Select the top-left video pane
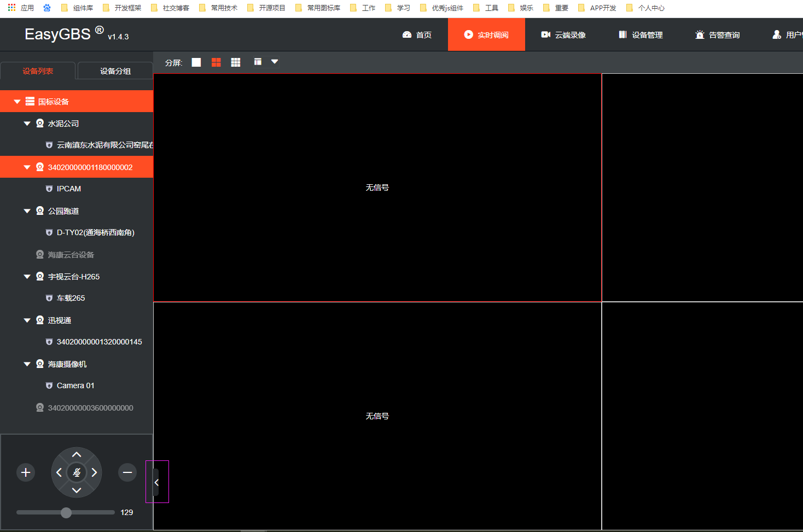Screen dimensions: 803x532 coord(377,188)
